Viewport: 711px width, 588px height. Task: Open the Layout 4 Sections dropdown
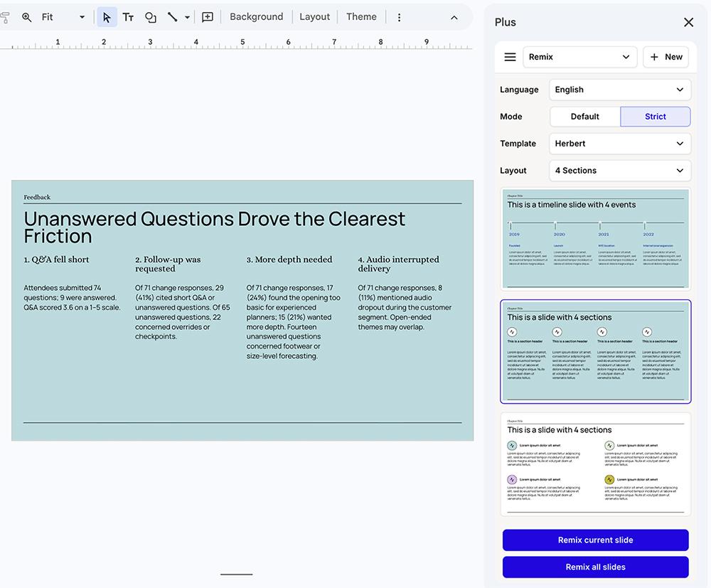[620, 171]
